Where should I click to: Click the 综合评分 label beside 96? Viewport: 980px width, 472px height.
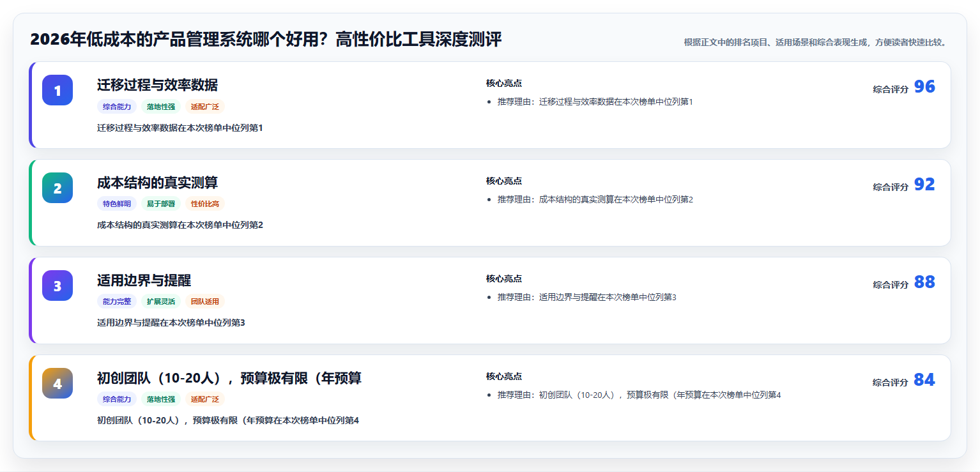(x=891, y=89)
